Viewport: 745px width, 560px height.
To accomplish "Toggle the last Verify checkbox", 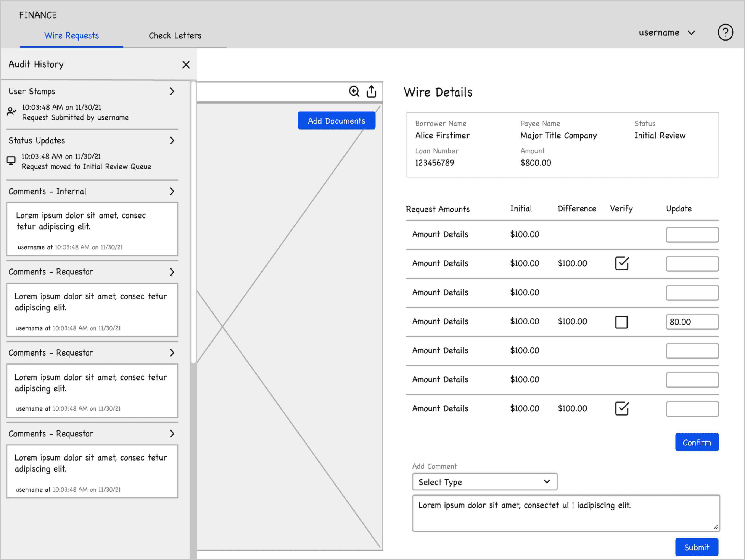I will 621,408.
